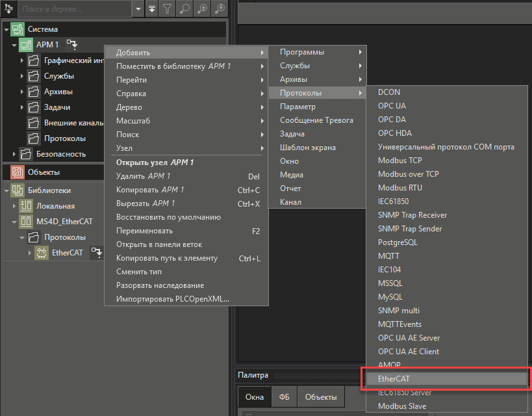This screenshot has height=416, width=532.
Task: Collapse the Система tree node
Action: click(6, 29)
